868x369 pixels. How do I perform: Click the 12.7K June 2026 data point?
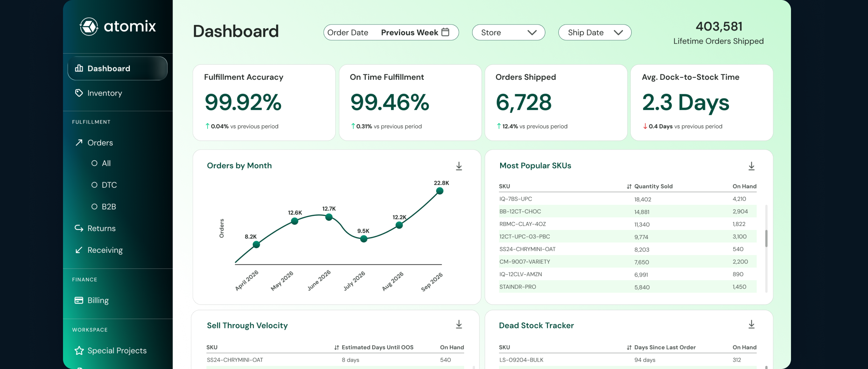click(329, 217)
